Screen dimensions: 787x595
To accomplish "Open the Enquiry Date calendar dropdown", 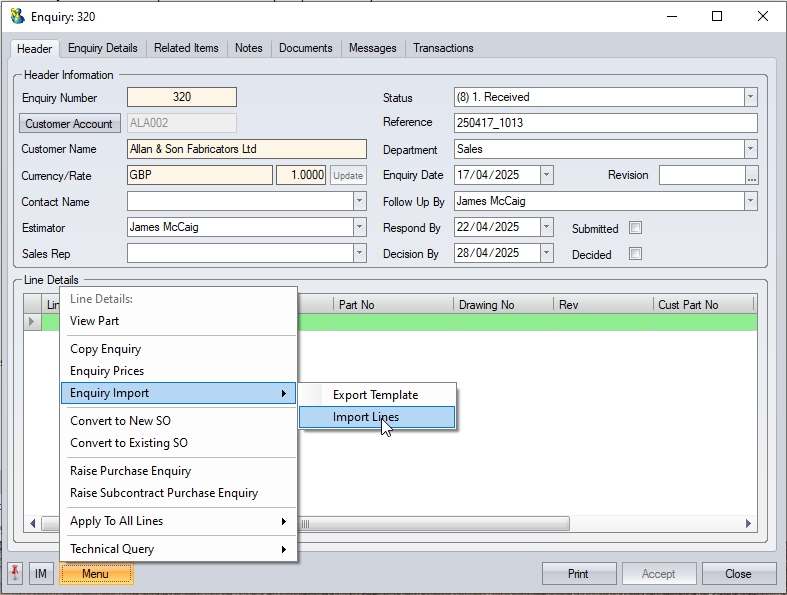I will (x=546, y=175).
